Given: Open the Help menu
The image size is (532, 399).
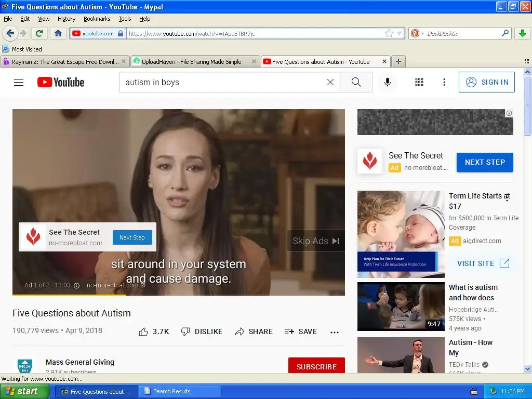Looking at the screenshot, I should [x=144, y=19].
